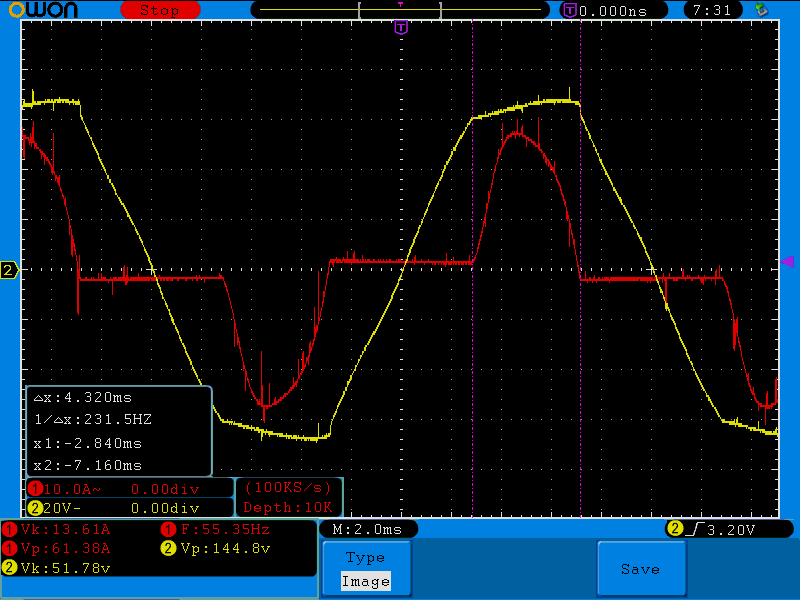Viewport: 800px width, 600px height.
Task: Click the rising edge trigger icon
Action: pyautogui.click(x=695, y=530)
